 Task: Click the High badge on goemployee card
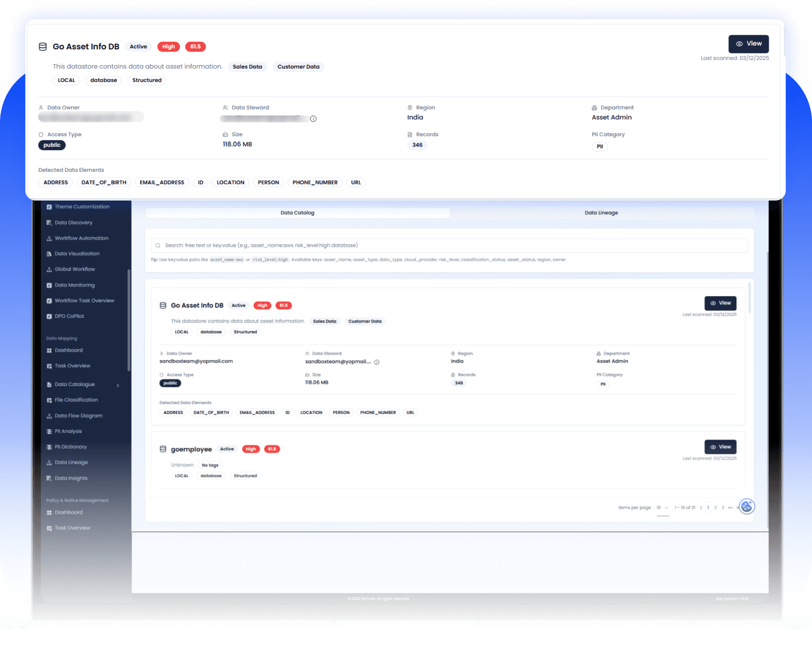pyautogui.click(x=251, y=449)
